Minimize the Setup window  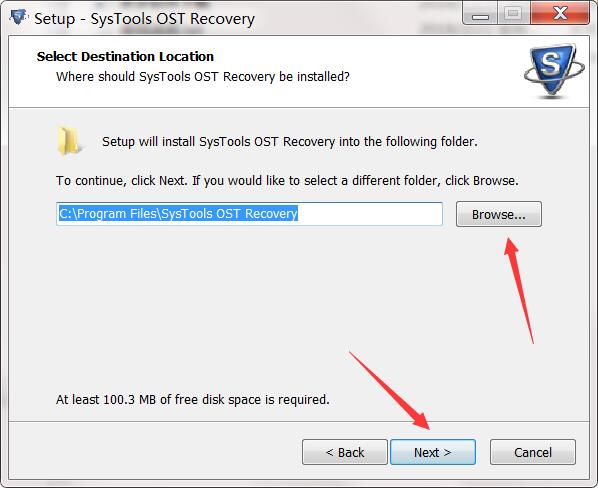point(480,14)
